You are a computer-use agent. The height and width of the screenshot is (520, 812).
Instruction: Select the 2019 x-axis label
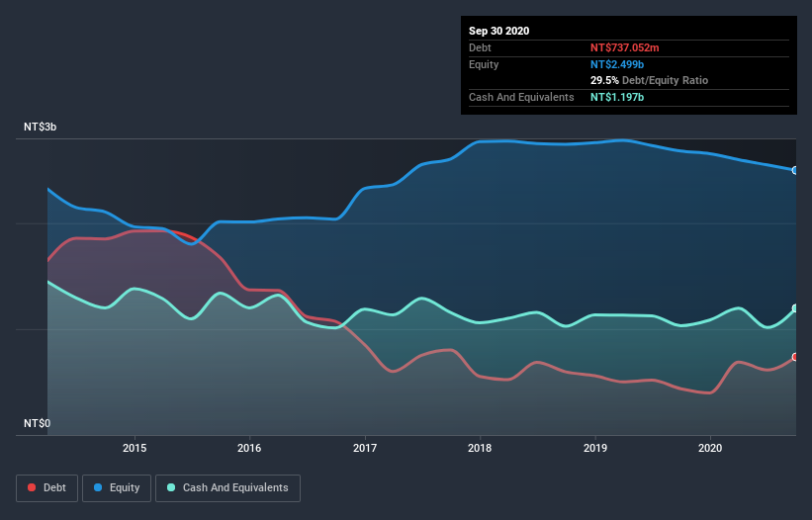click(595, 448)
